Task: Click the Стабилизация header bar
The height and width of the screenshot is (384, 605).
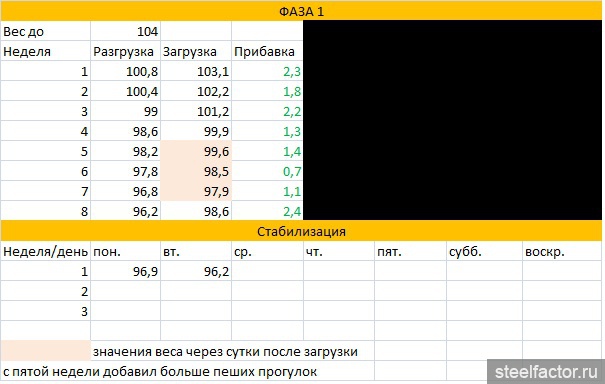Action: coord(301,231)
